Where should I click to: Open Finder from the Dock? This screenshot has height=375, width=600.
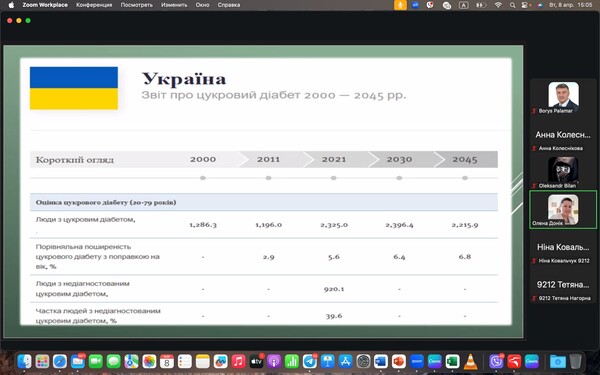click(24, 361)
